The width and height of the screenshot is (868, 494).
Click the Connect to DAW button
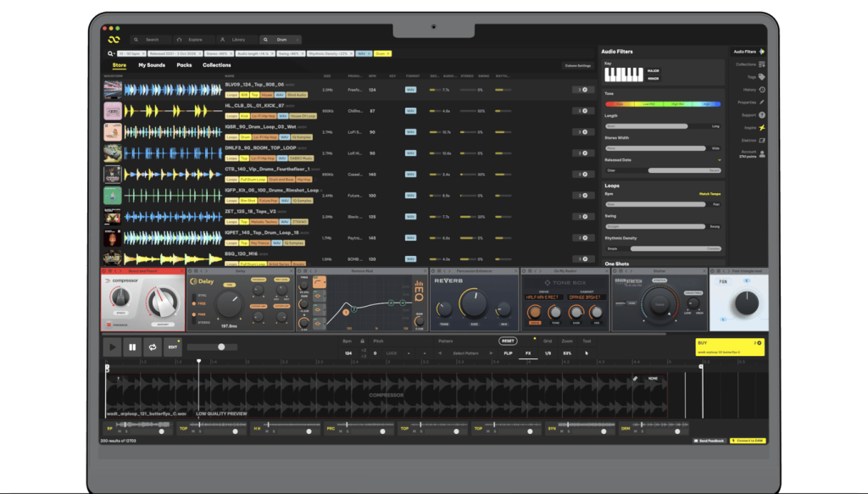[x=748, y=441]
